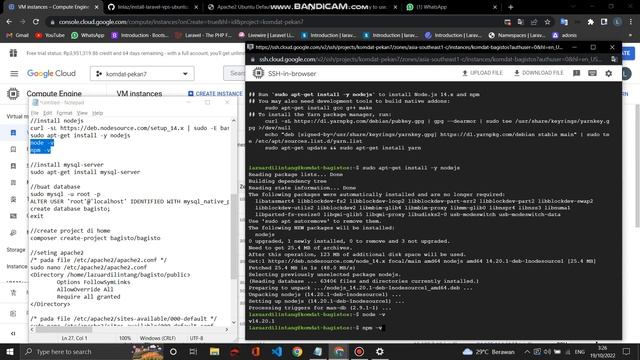Open the Google Cloud hamburger navigation menu

tap(14, 73)
